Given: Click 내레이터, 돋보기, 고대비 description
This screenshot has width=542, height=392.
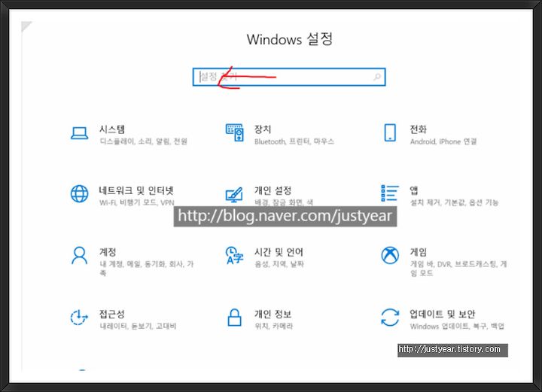Looking at the screenshot, I should click(x=138, y=326).
